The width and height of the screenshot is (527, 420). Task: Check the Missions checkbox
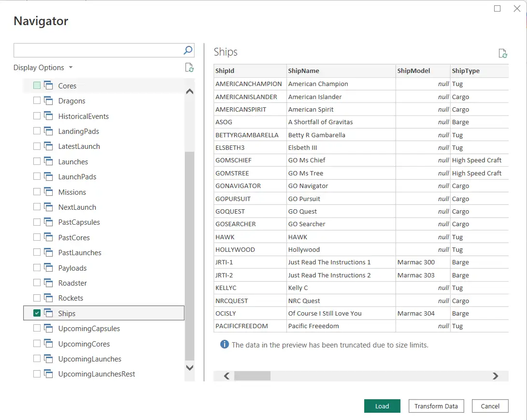[x=37, y=192]
